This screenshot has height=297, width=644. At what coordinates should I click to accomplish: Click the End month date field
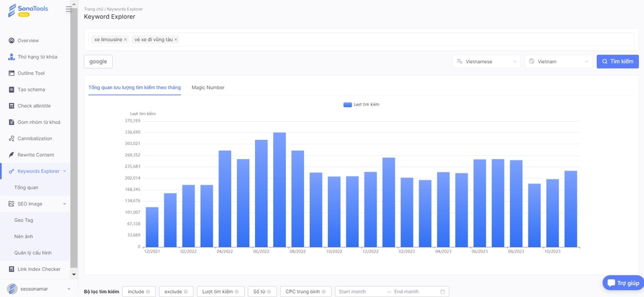(x=415, y=292)
